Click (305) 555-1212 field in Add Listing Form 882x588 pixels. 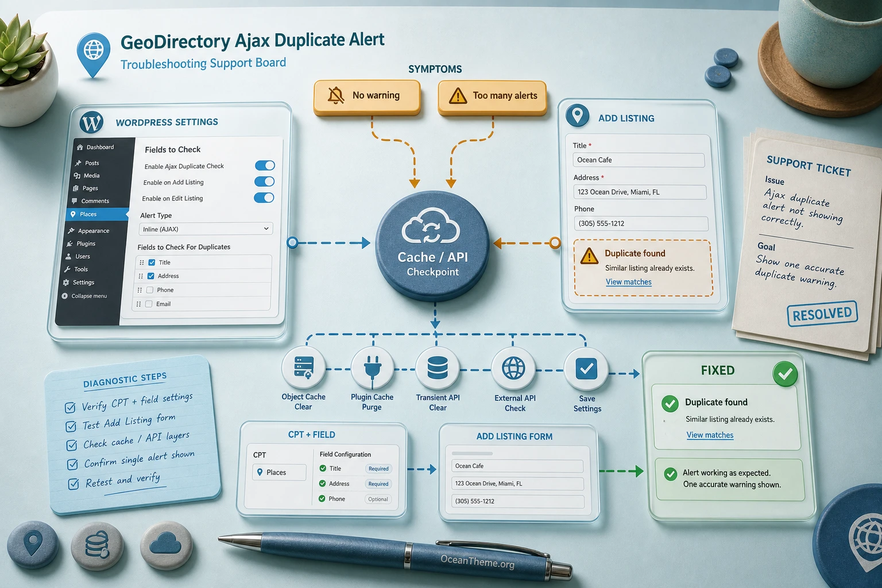[518, 501]
